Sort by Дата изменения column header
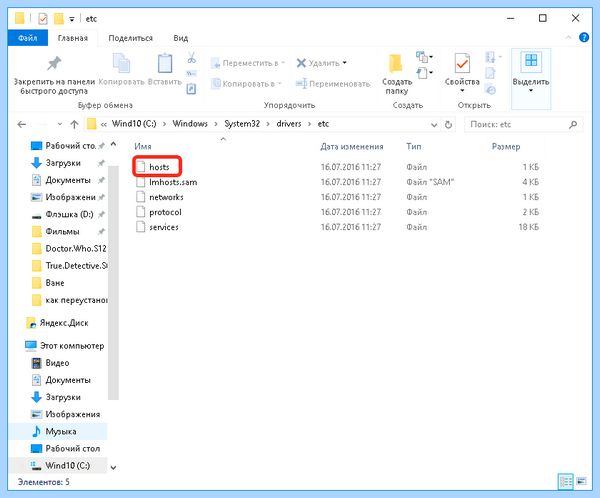 tap(352, 146)
